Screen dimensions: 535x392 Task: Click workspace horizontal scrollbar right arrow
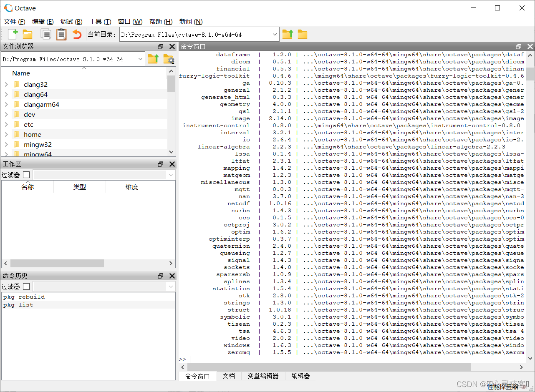coord(171,263)
